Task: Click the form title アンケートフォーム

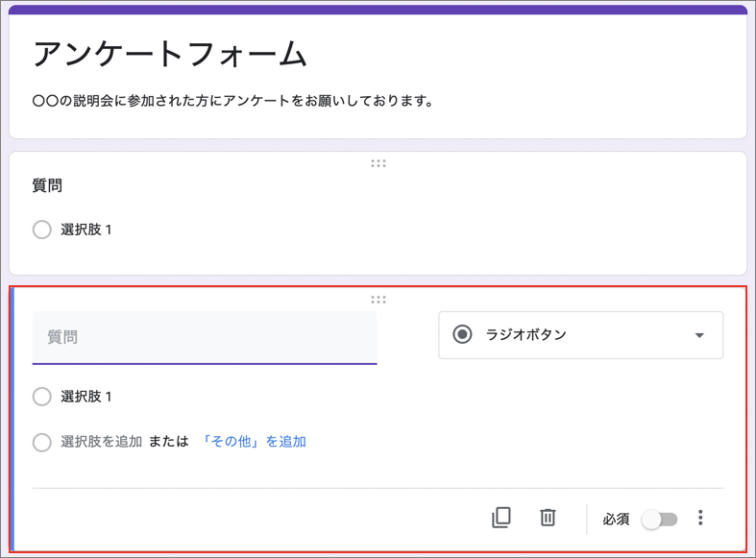Action: coord(170,53)
